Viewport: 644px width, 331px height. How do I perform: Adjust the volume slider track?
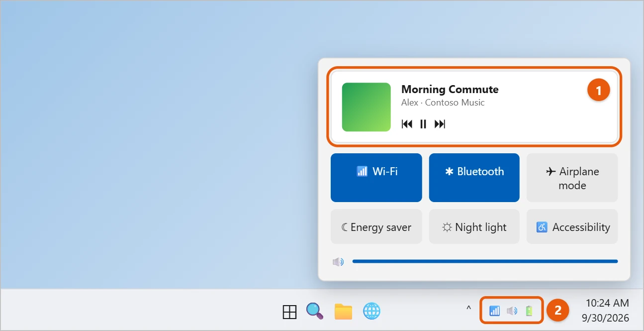pos(485,261)
